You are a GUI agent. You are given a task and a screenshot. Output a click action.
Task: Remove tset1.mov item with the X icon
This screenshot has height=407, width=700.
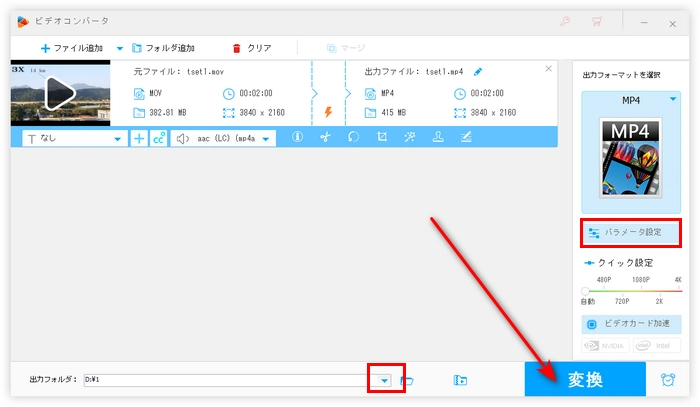pos(549,69)
